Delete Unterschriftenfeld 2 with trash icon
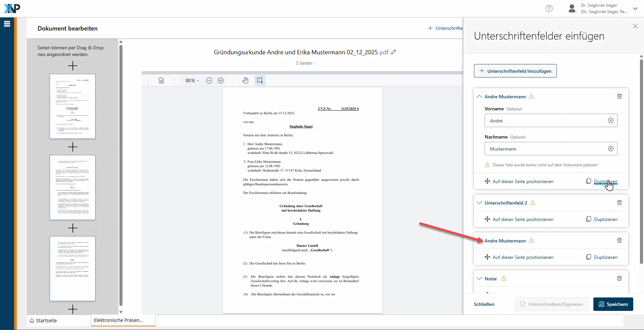Viewport: 644px width, 330px height. [x=620, y=203]
